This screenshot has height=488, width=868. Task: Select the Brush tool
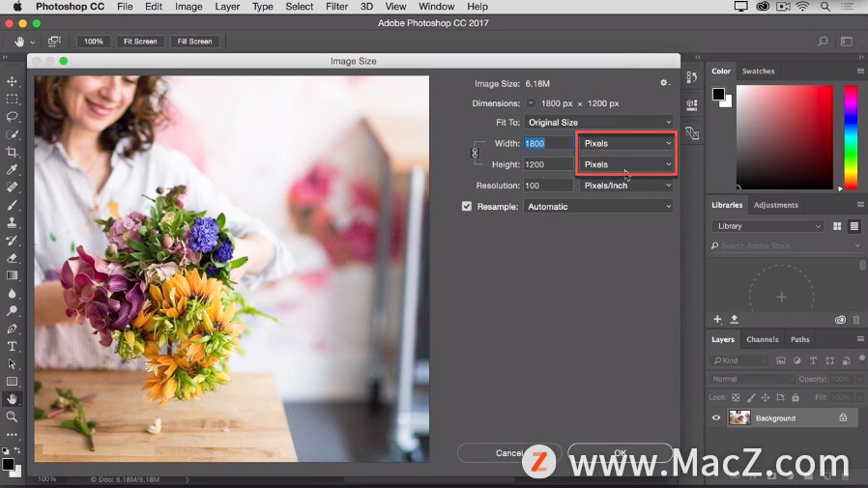(x=12, y=205)
